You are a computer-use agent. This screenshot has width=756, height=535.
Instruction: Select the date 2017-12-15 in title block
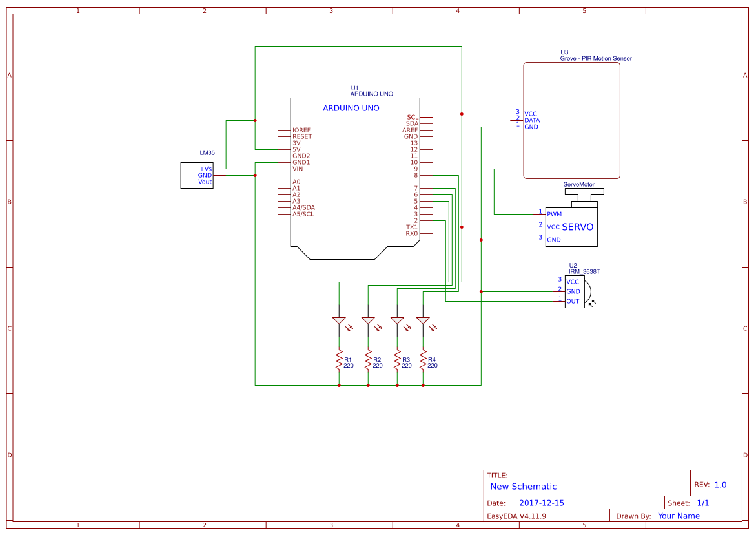pos(543,501)
